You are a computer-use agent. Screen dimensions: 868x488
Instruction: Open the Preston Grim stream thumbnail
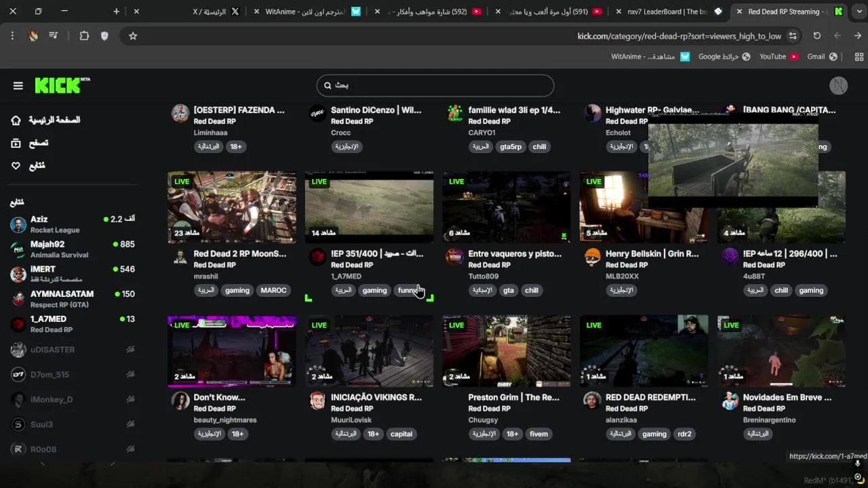coord(507,351)
